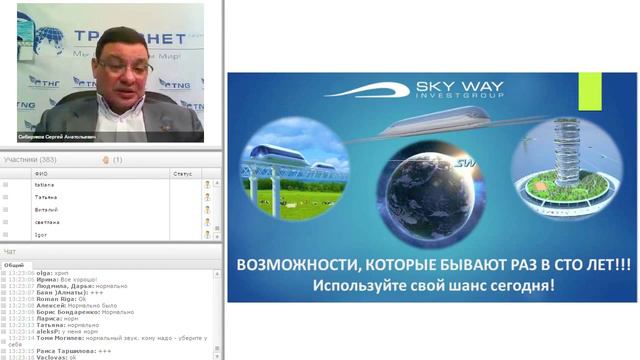Click sender name Roman Riga in the chat

pyautogui.click(x=56, y=299)
